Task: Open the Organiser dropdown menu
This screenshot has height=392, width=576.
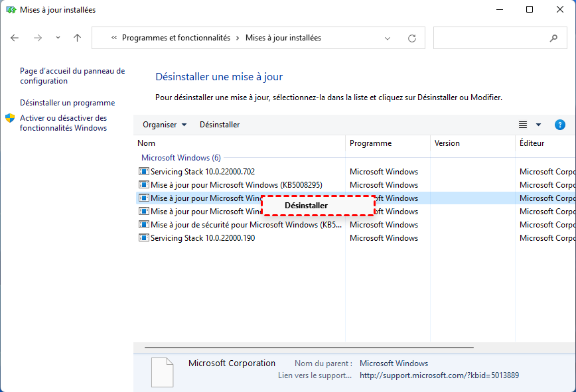Action: (x=165, y=125)
